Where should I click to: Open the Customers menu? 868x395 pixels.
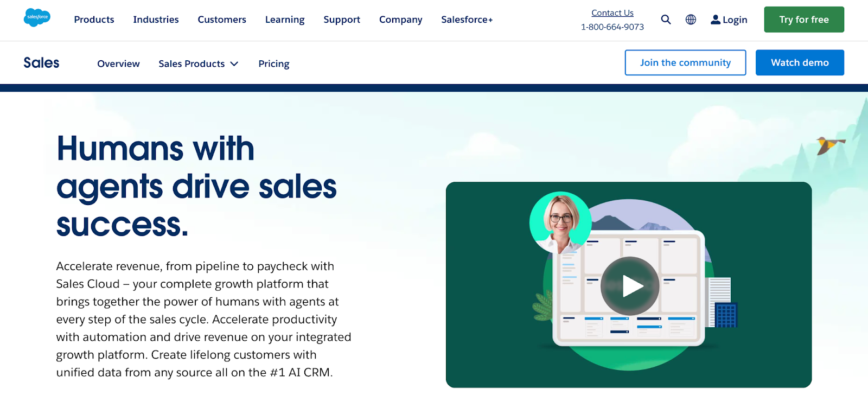tap(222, 20)
